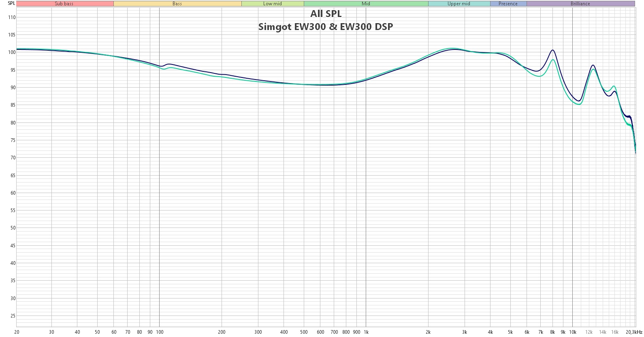This screenshot has height=337, width=644.
Task: Select the 2k frequency axis label
Action: (x=429, y=332)
